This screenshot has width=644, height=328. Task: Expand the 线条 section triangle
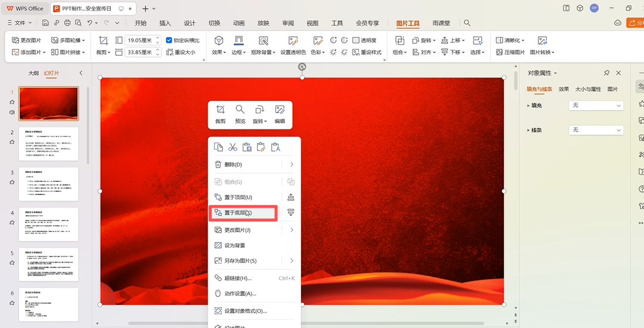click(528, 130)
